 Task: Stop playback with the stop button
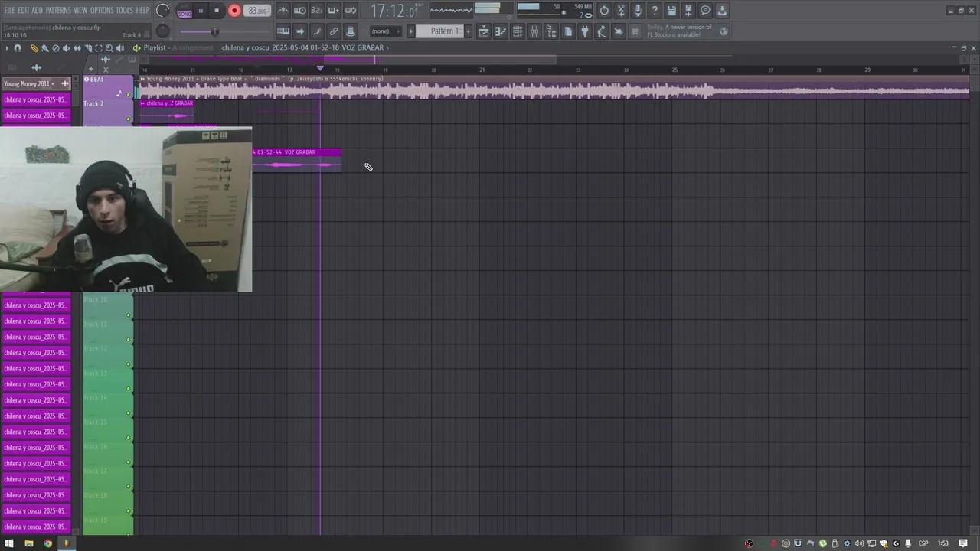tap(217, 11)
